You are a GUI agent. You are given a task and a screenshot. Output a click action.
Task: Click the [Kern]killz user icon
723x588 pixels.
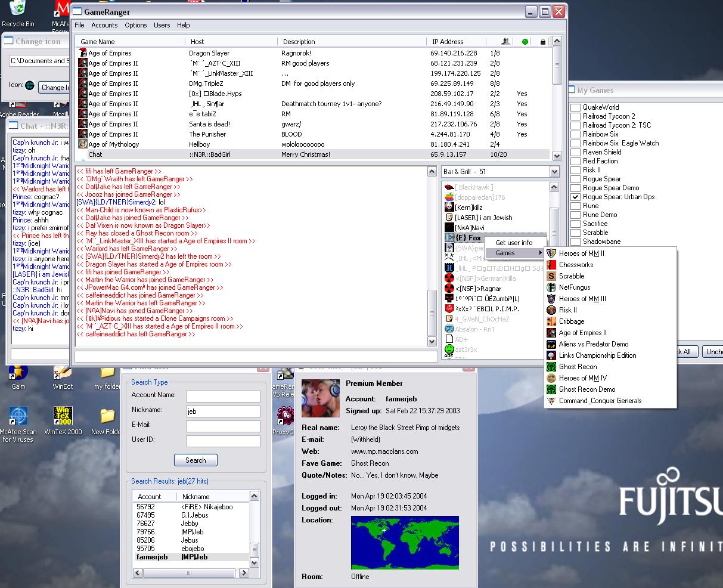point(449,207)
